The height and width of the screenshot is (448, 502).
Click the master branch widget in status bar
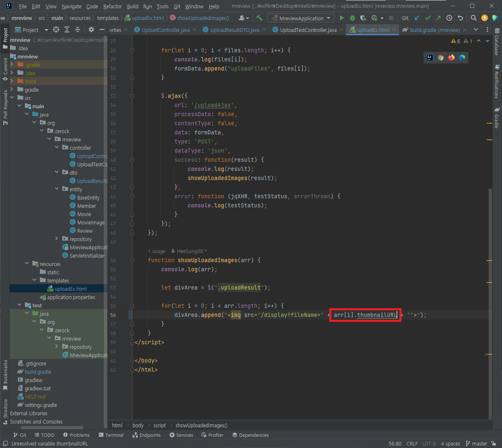476,443
